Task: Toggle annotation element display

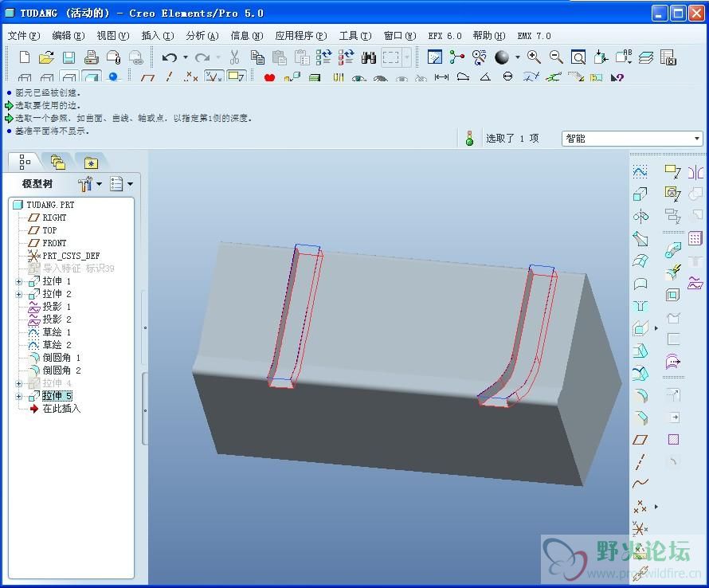Action: (236, 76)
